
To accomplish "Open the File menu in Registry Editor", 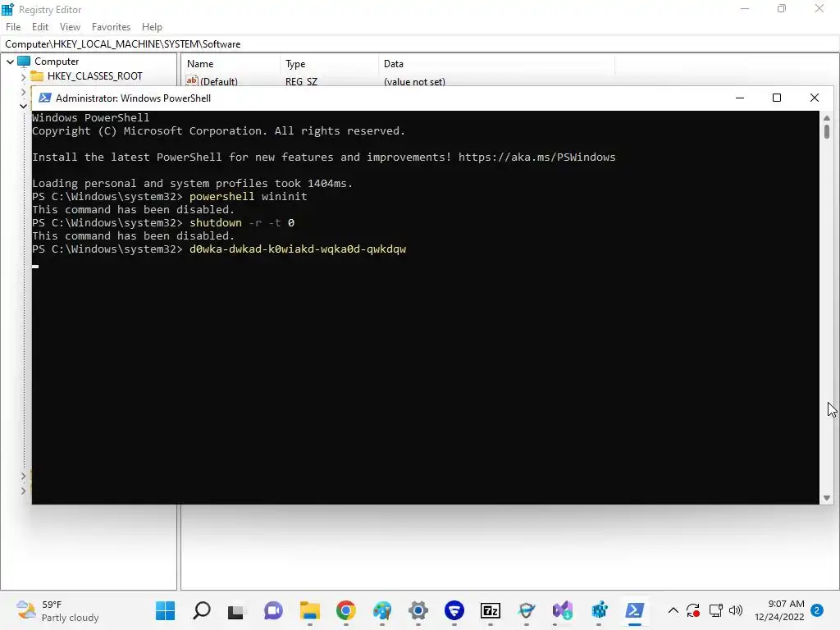I will 13,27.
